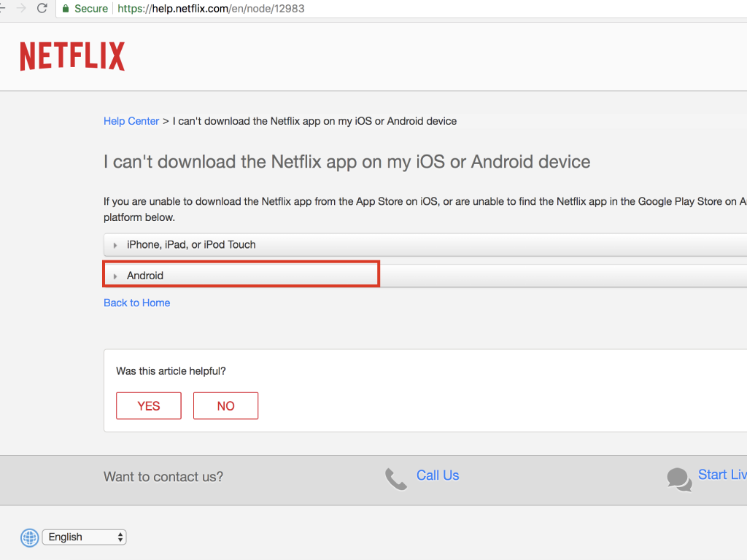The width and height of the screenshot is (747, 560).
Task: Click the URL in the address bar
Action: point(211,9)
